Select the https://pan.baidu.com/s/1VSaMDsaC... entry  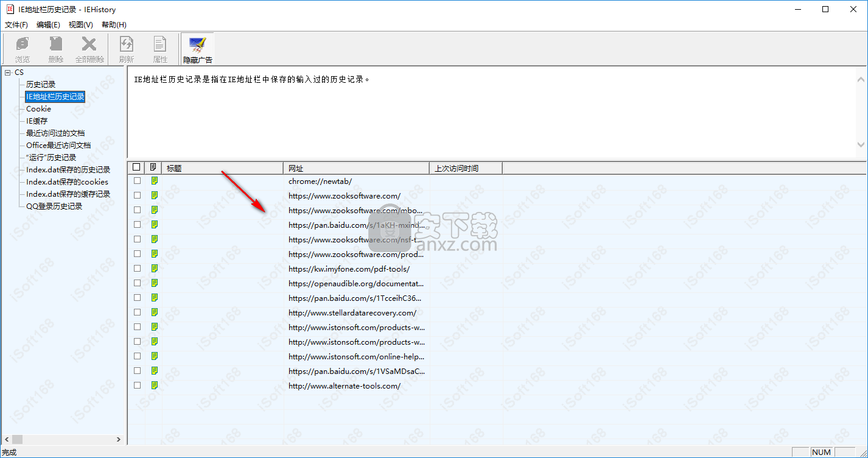click(x=357, y=372)
